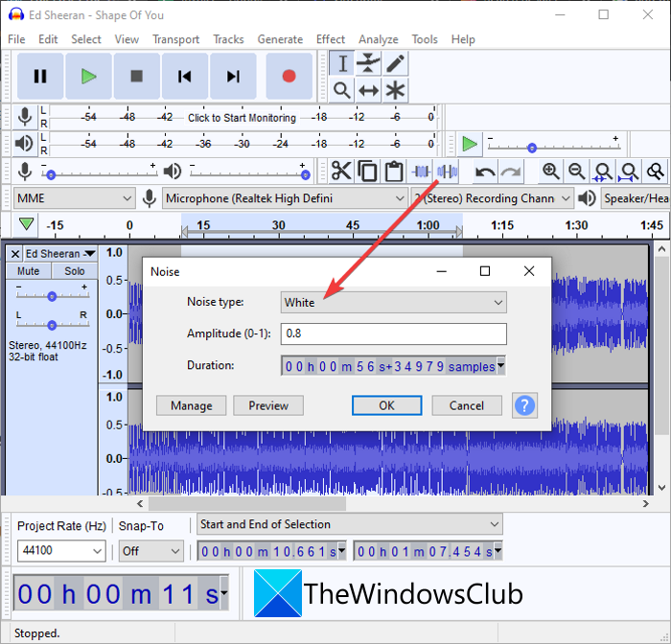This screenshot has height=644, width=671.
Task: Click Cancel in the Noise dialog
Action: coord(467,405)
